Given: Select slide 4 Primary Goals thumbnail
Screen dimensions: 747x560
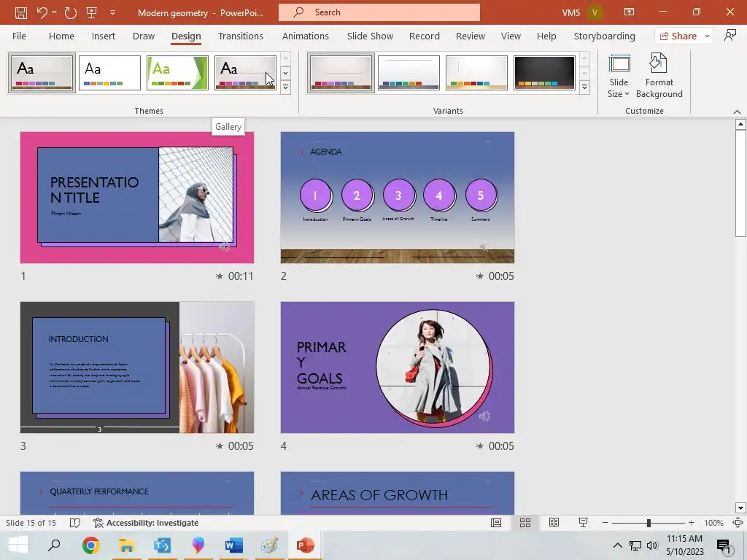Looking at the screenshot, I should [x=398, y=367].
